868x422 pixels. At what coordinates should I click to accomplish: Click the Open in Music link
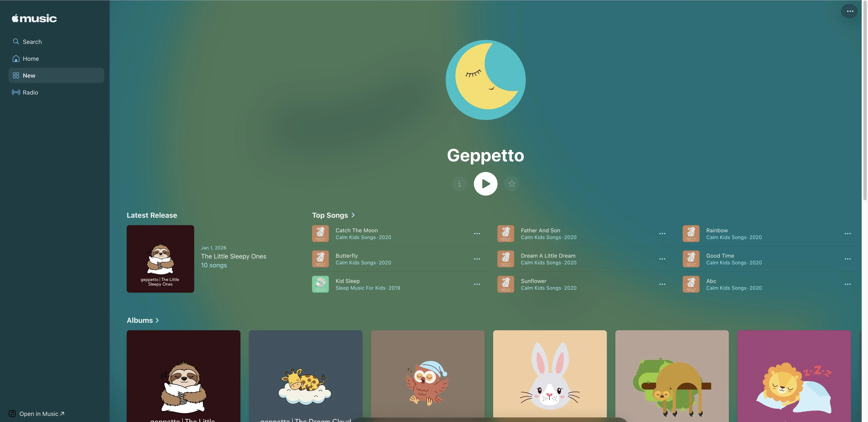tap(36, 414)
